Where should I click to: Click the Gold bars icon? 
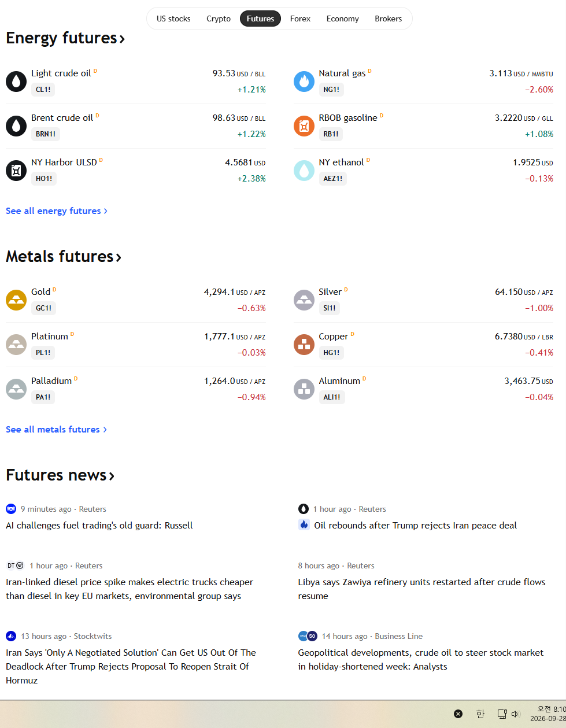click(16, 300)
